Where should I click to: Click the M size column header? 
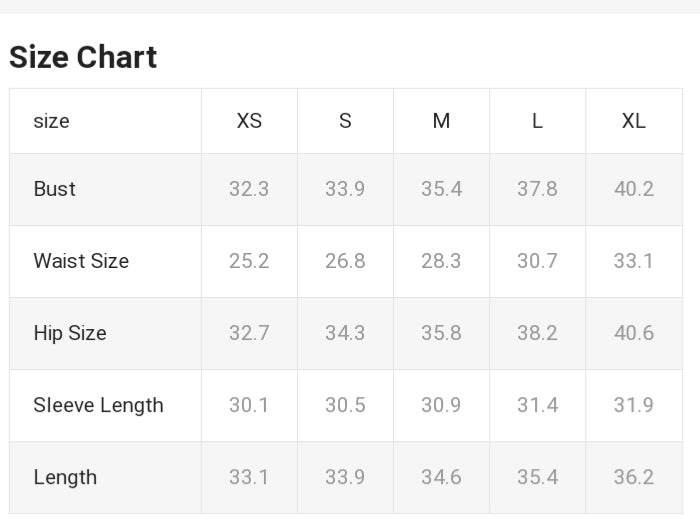click(441, 121)
